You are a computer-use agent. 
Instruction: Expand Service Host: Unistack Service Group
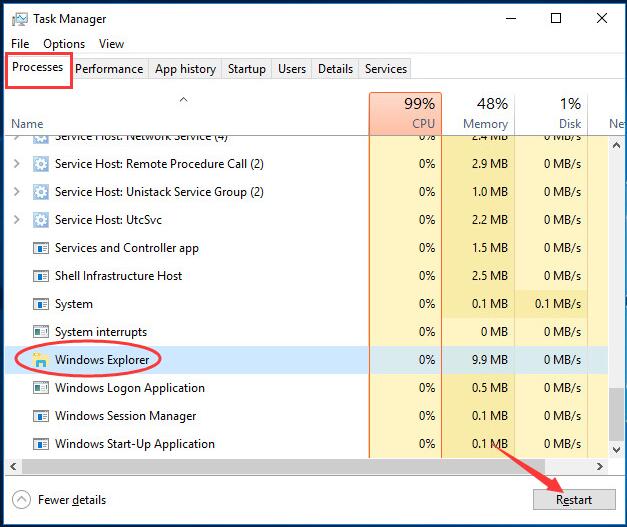[16, 192]
